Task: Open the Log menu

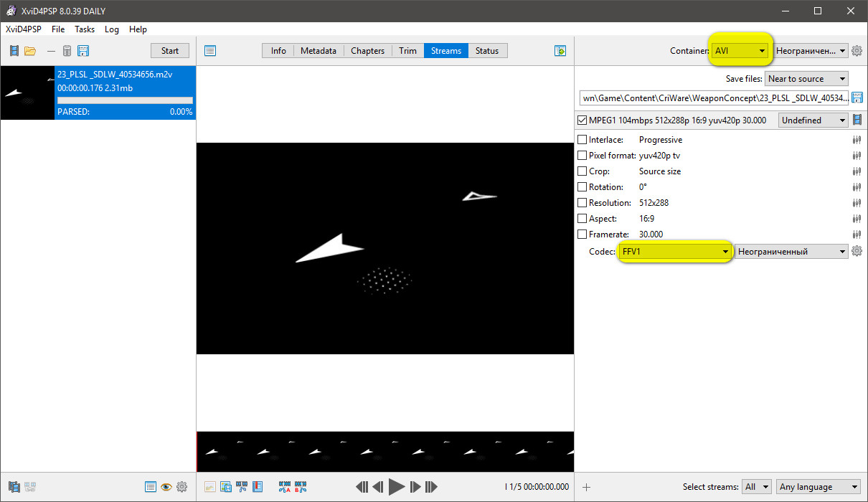Action: (x=112, y=29)
